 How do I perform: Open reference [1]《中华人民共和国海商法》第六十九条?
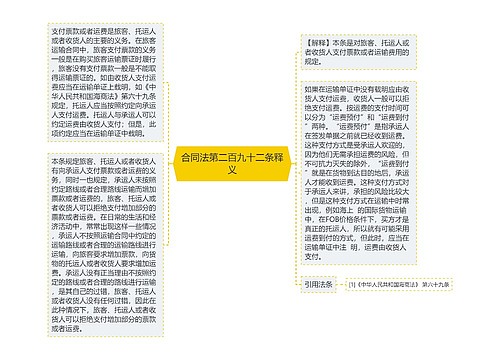point(399,284)
